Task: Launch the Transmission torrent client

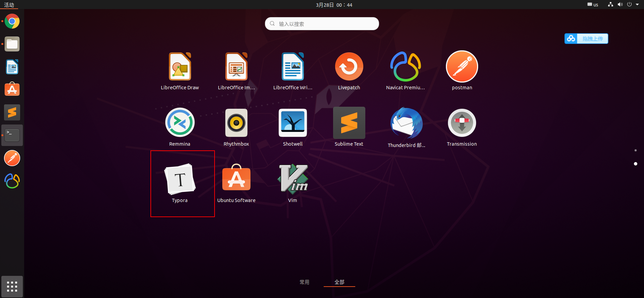Action: point(462,127)
